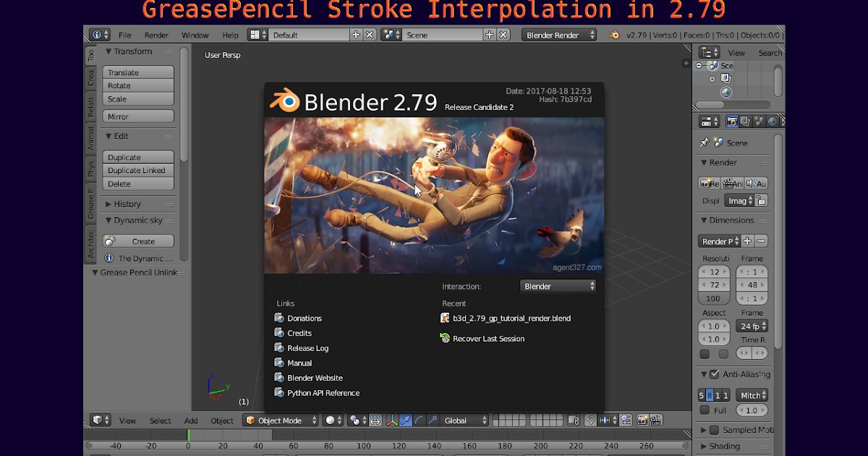The width and height of the screenshot is (868, 456).
Task: Open the Mitchell filter dropdown
Action: (752, 395)
